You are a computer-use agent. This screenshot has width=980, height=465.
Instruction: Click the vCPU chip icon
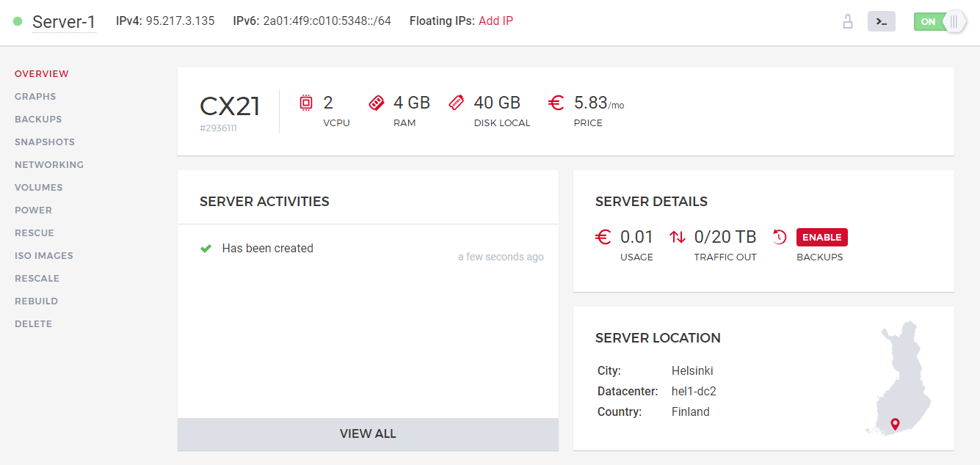click(306, 103)
